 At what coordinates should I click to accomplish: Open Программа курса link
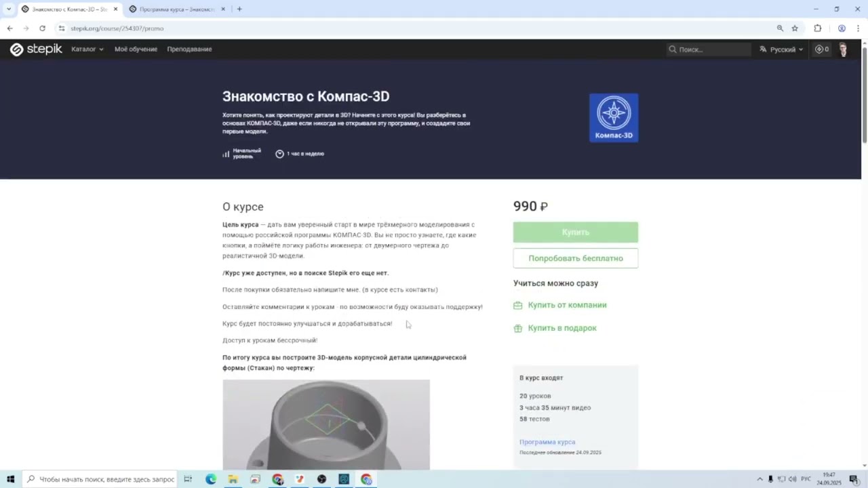(x=547, y=442)
